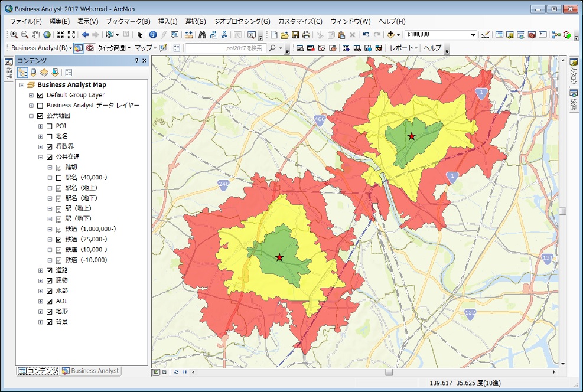The height and width of the screenshot is (392, 583).
Task: Expand the 水部 layer node
Action: coord(41,291)
